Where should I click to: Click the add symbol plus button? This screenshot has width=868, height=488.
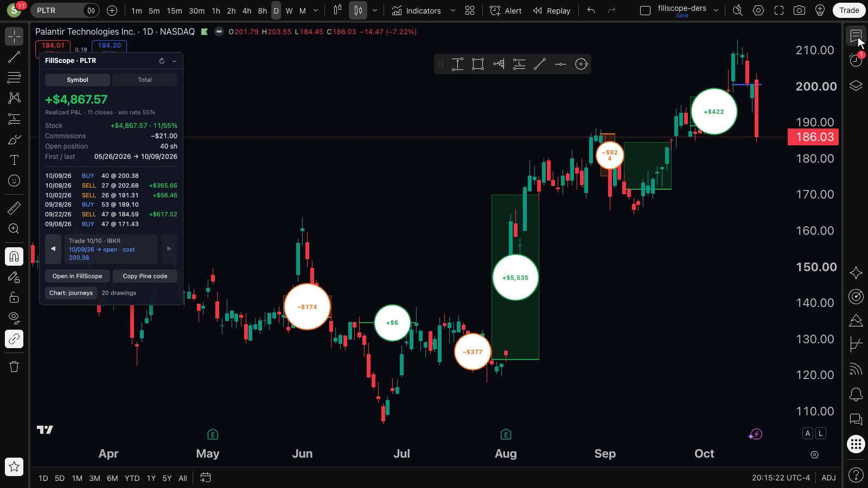(x=112, y=10)
